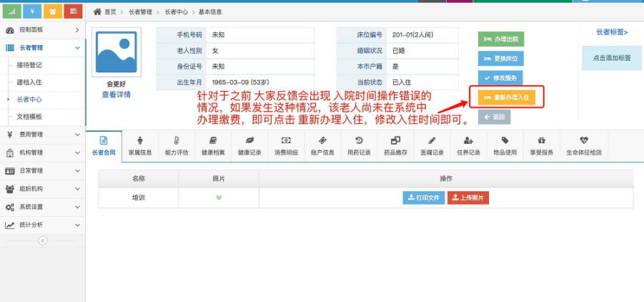This screenshot has width=644, height=302.
Task: Click the orange 重新办理入住 button
Action: (505, 97)
